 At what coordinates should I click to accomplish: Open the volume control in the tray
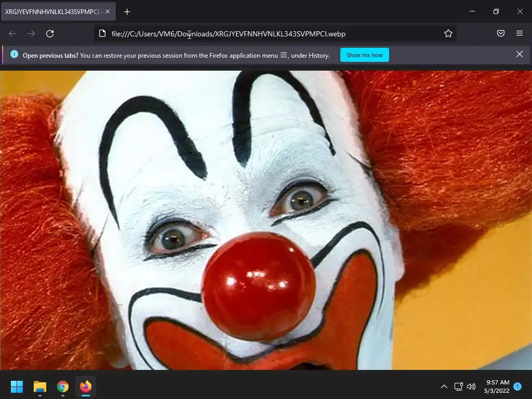pyautogui.click(x=471, y=387)
